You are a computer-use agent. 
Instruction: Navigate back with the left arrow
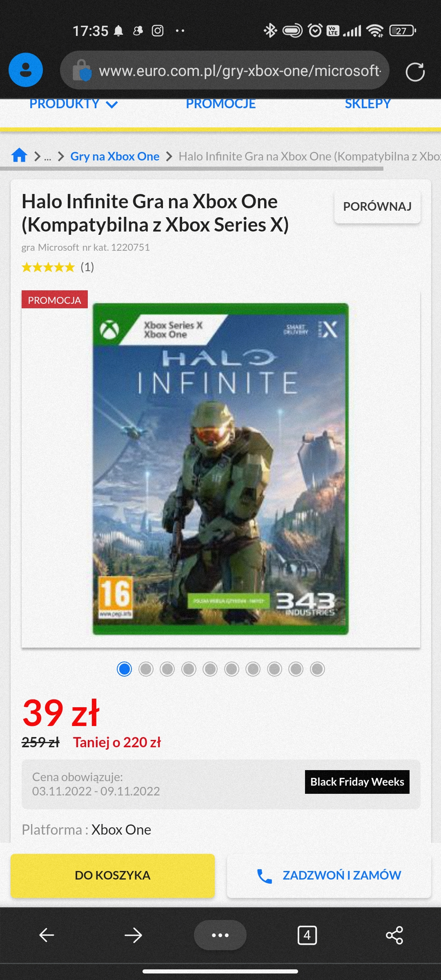coord(47,935)
